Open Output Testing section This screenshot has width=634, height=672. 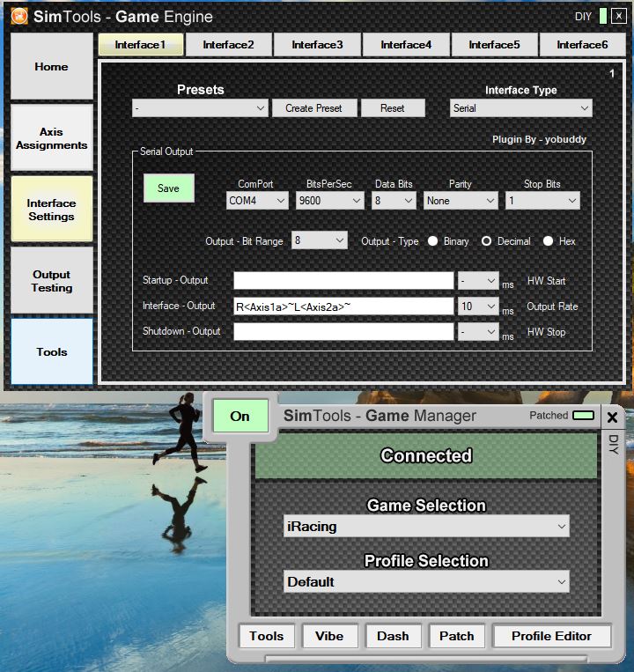point(51,281)
